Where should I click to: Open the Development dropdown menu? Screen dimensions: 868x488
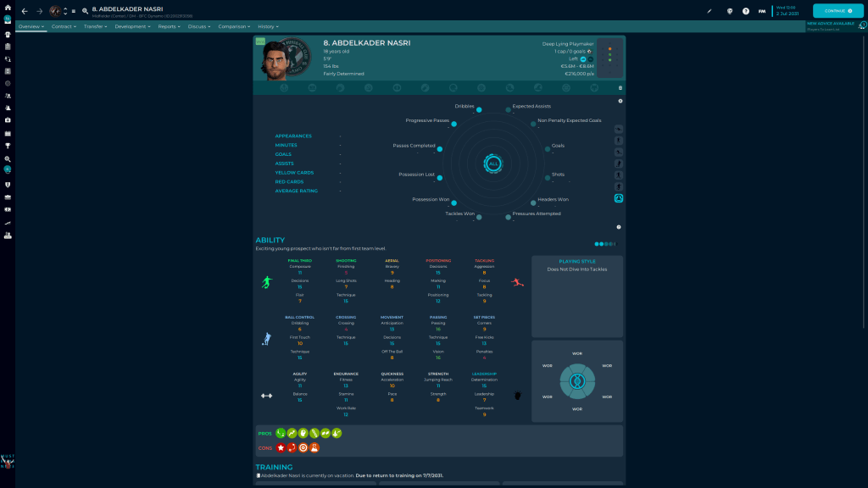(x=132, y=26)
